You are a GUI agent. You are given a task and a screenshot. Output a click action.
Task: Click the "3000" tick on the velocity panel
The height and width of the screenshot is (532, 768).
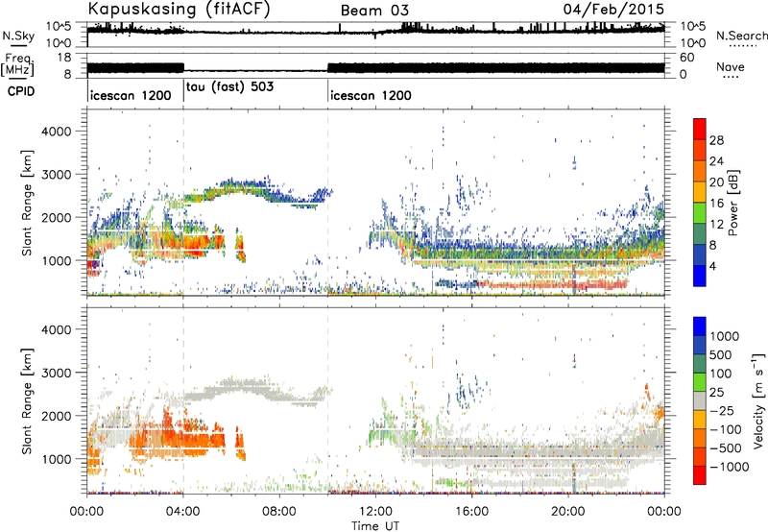(56, 373)
